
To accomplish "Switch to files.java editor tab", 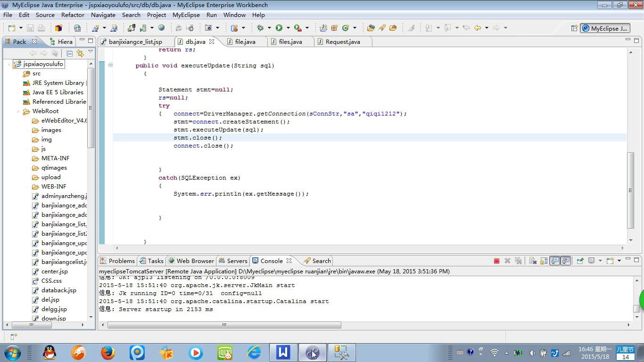I will [290, 41].
